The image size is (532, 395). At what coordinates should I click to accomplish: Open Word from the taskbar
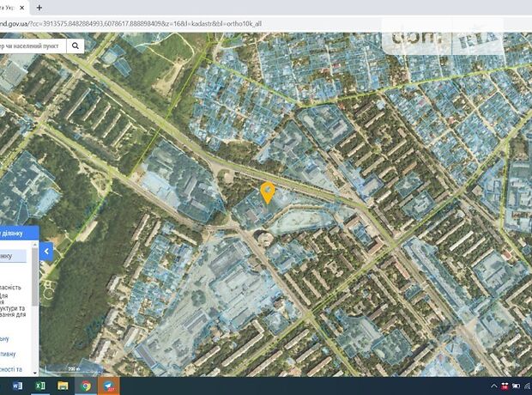point(17,386)
